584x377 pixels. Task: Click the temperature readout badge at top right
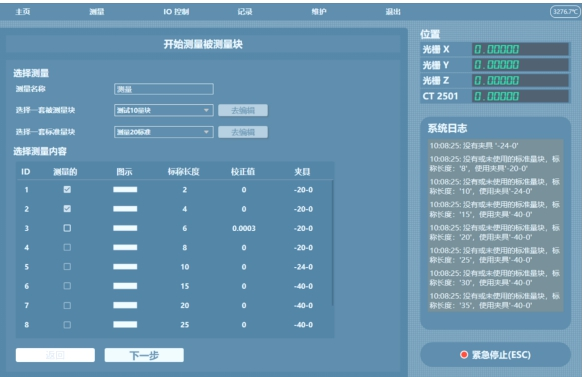[x=565, y=12]
